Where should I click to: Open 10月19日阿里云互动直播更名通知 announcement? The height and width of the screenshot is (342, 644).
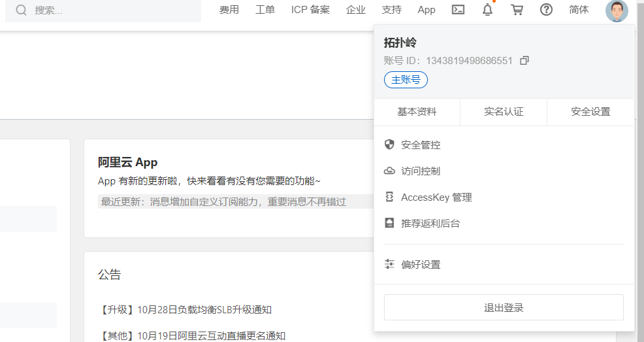[192, 336]
